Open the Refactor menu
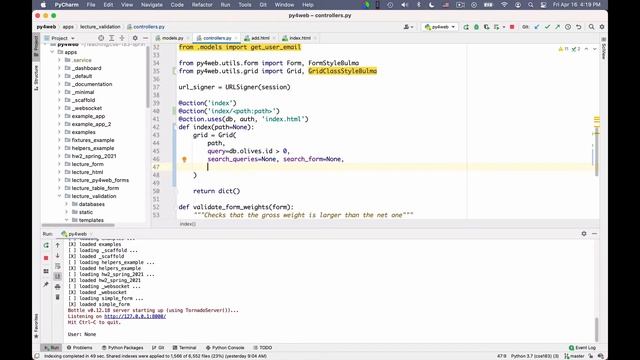 [x=202, y=5]
